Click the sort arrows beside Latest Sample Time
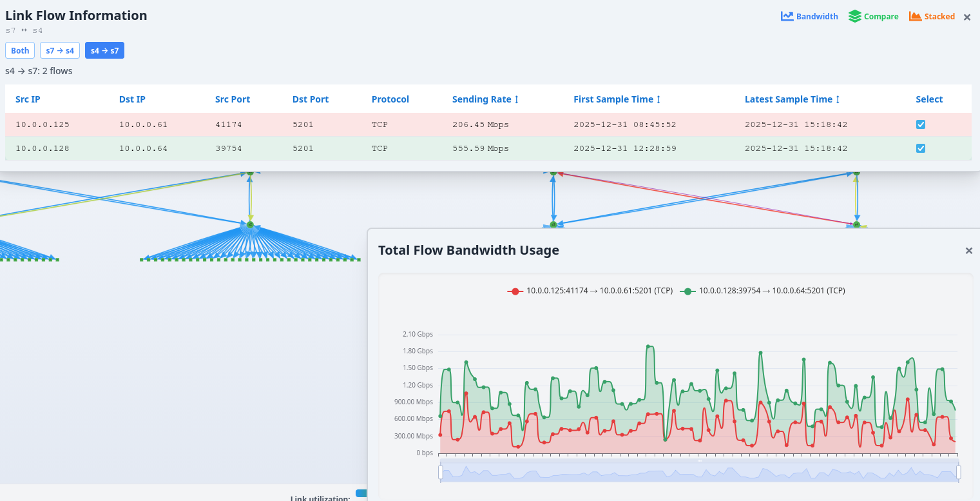 [837, 99]
